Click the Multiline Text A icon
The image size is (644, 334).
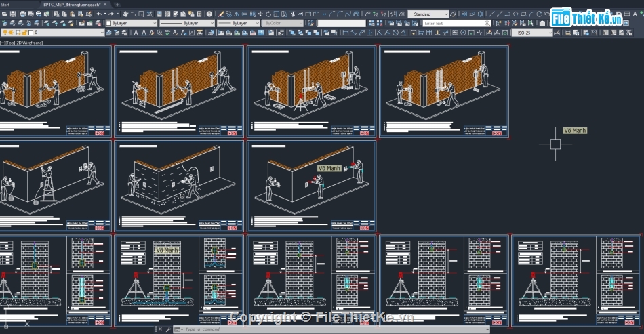pos(136,33)
